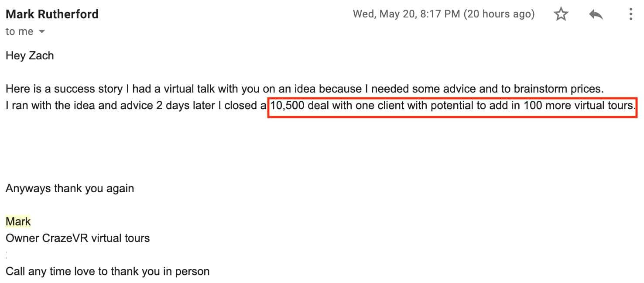Click the "Hey Zach" greeting line
644x283 pixels.
pyautogui.click(x=30, y=55)
